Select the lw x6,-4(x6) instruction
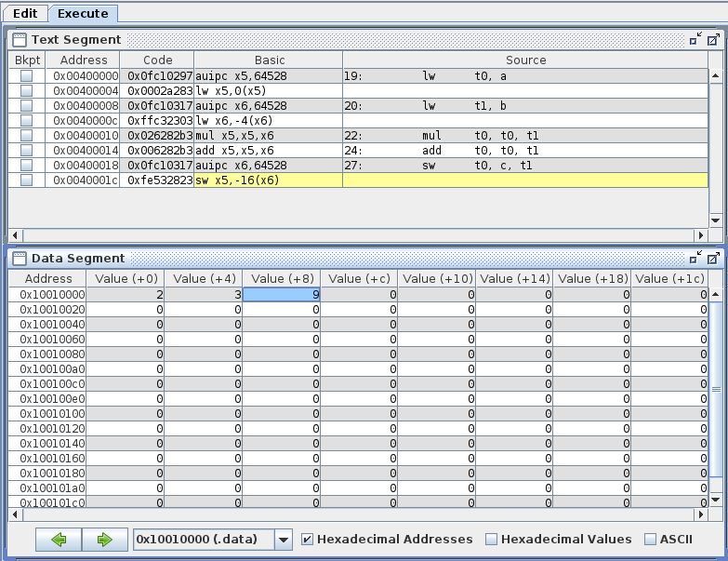 coord(269,121)
